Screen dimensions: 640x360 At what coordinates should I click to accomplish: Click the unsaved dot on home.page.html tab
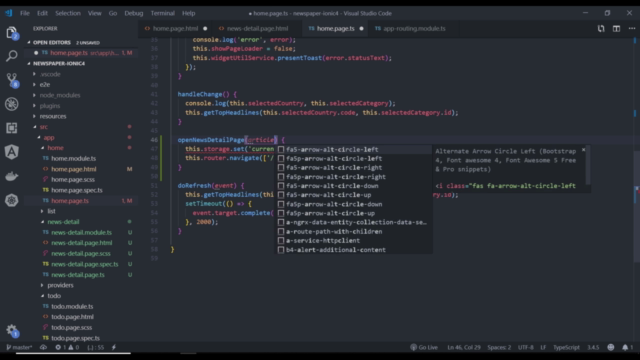coord(205,29)
